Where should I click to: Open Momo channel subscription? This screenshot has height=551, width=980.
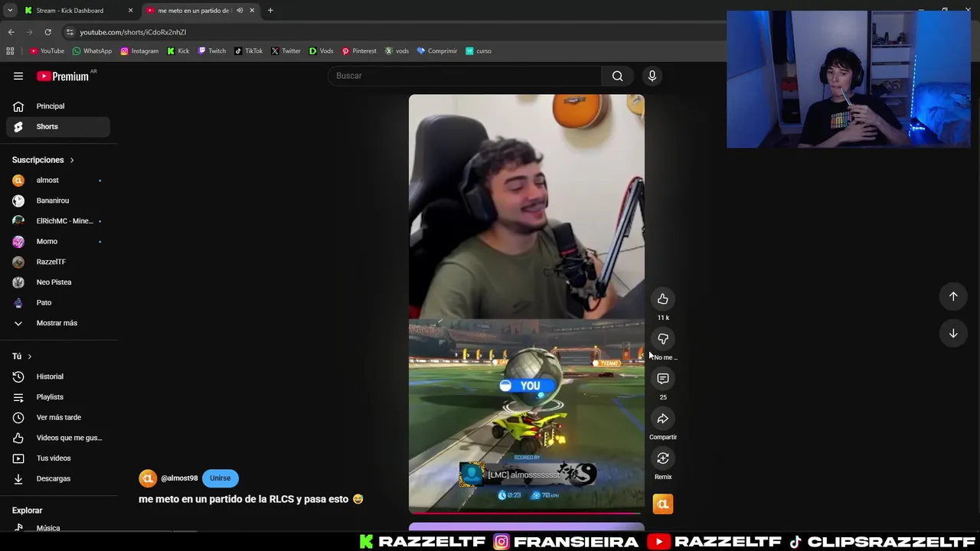pos(58,241)
